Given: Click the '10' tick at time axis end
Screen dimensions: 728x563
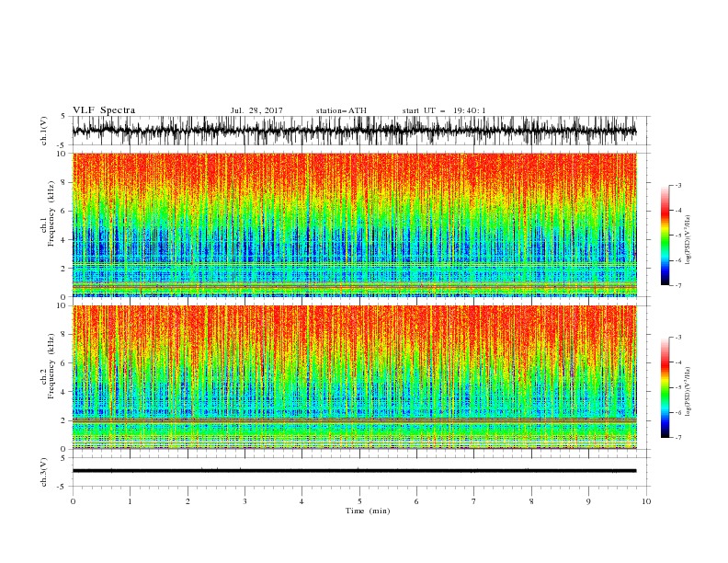Looking at the screenshot, I should [x=646, y=501].
